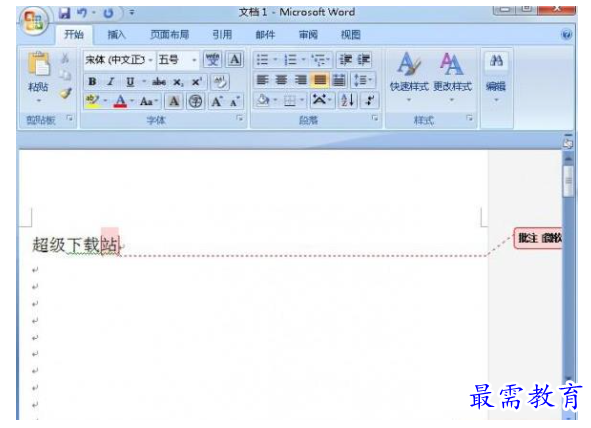Switch to 引用 ribbon tab

click(x=222, y=35)
